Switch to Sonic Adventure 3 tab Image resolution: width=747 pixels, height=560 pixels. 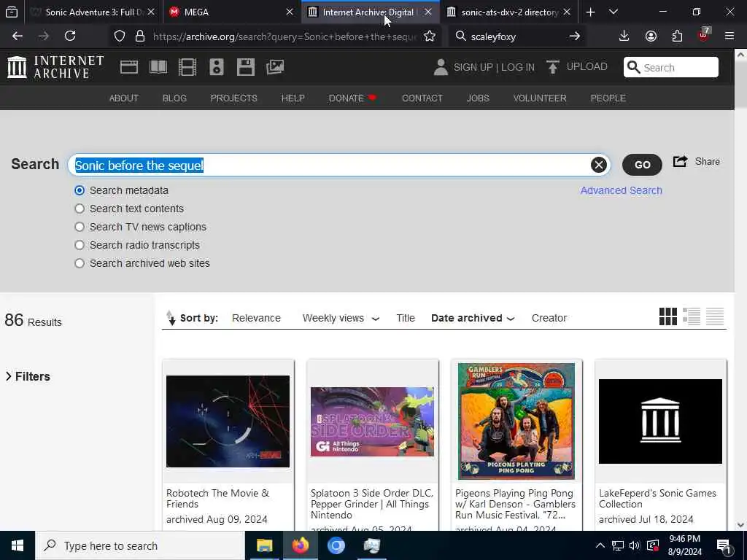[93, 12]
